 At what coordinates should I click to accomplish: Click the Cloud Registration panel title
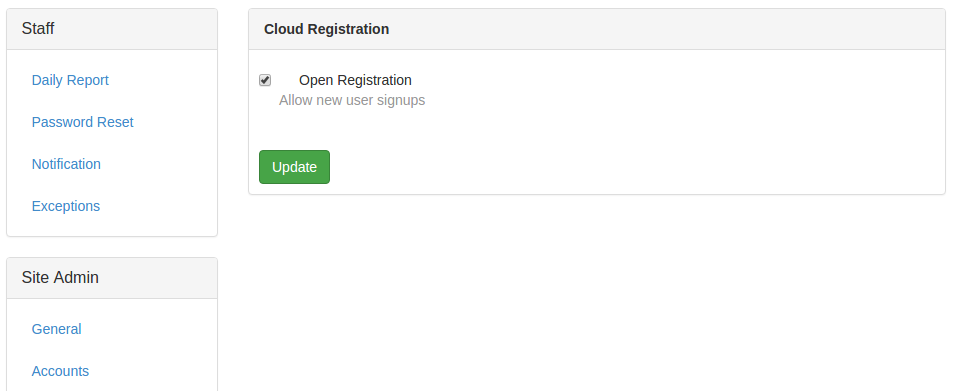click(x=327, y=29)
